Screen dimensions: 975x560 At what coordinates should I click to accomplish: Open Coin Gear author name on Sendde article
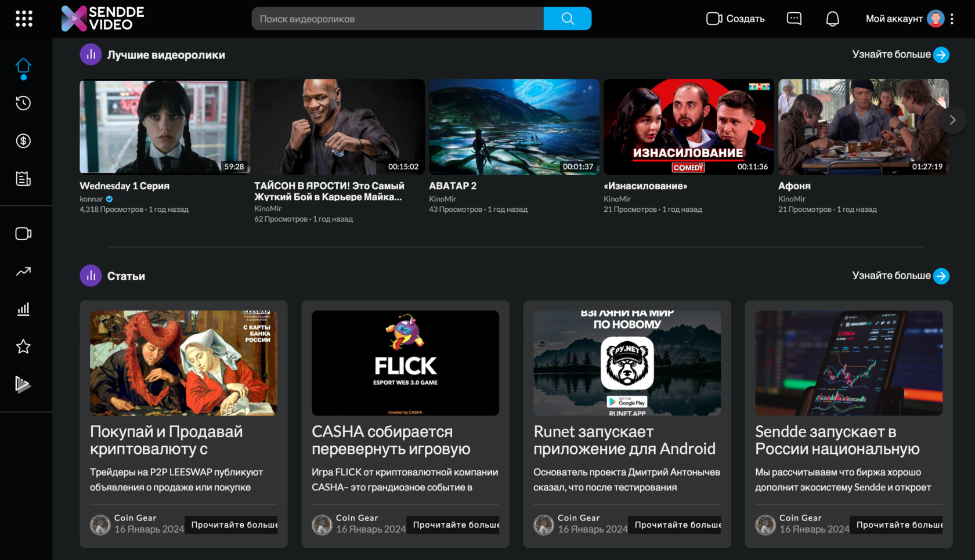point(800,518)
